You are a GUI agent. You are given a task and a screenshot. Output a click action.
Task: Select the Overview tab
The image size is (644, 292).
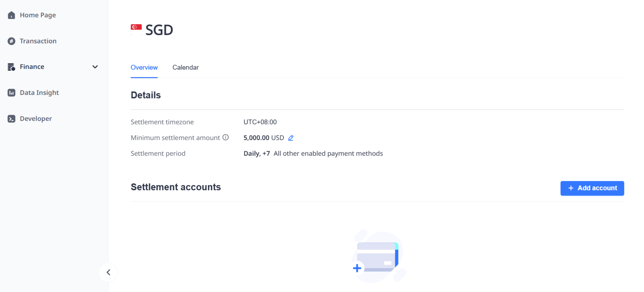click(144, 67)
